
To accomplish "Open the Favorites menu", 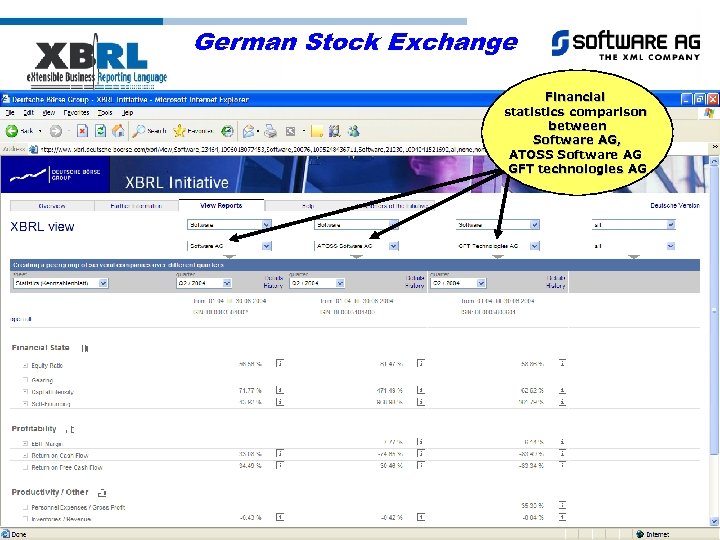I will 76,112.
